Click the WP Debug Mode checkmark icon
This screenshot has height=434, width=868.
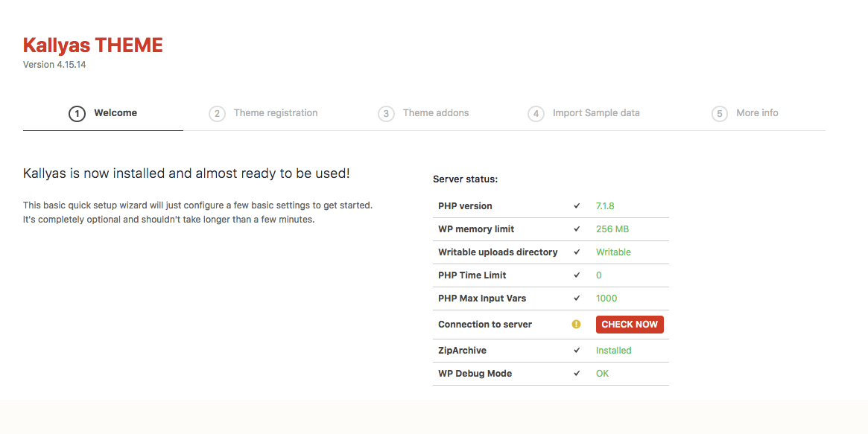(577, 373)
